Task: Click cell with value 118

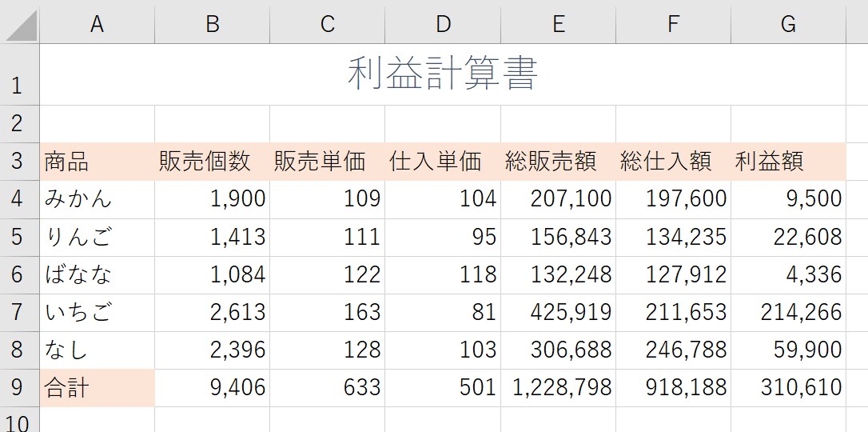Action: tap(443, 274)
